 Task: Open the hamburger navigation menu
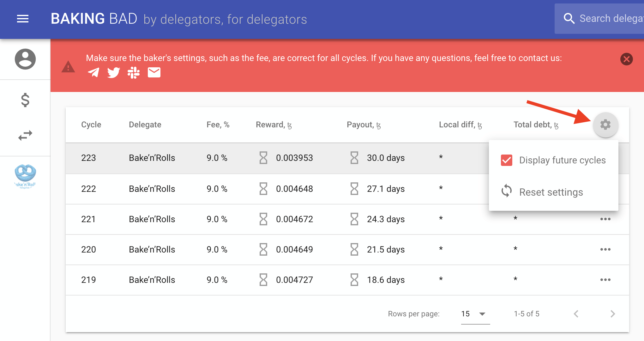click(x=23, y=19)
